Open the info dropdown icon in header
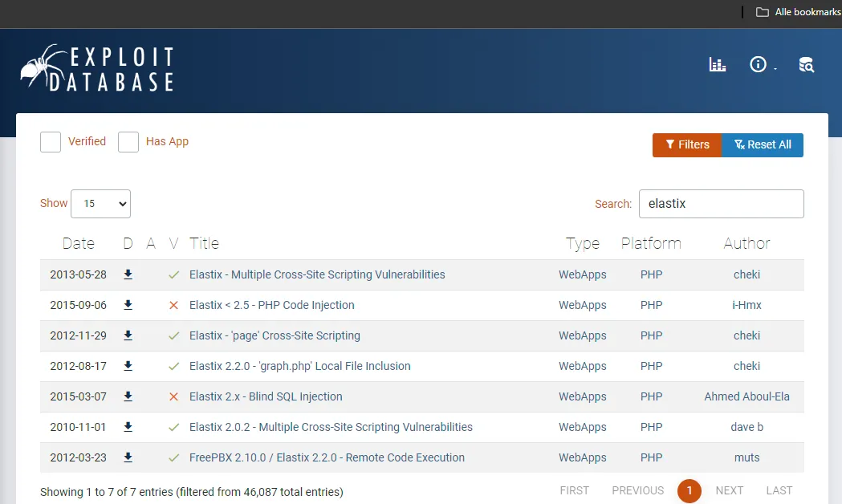Viewport: 842px width, 504px height. 762,64
